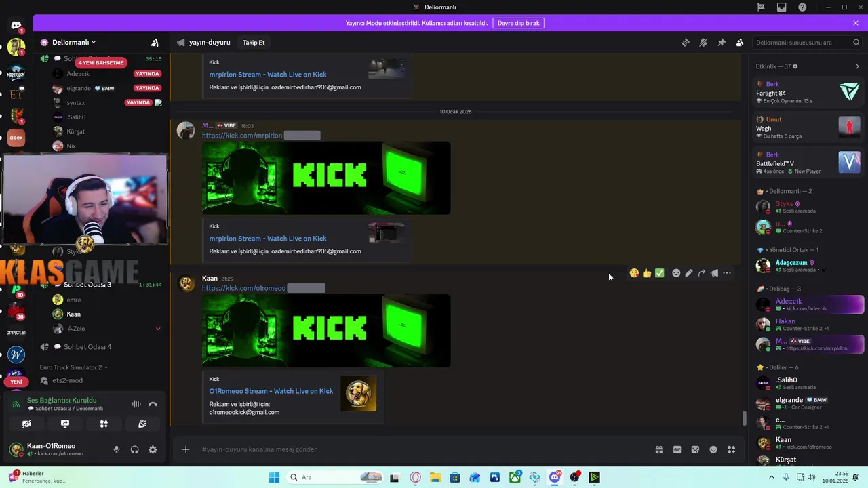This screenshot has width=868, height=488.
Task: Open the activities button in voice panel
Action: (104, 424)
